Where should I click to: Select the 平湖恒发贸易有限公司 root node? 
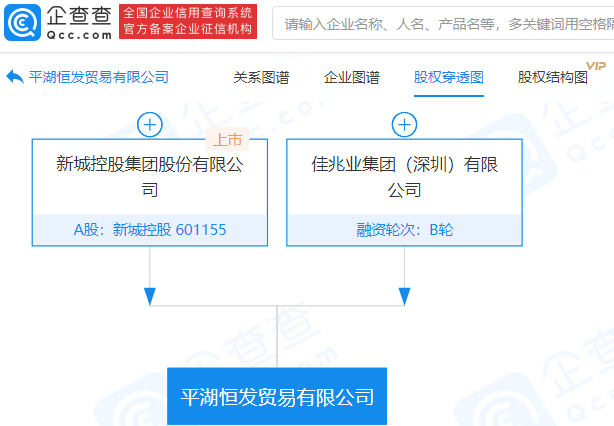[277, 396]
